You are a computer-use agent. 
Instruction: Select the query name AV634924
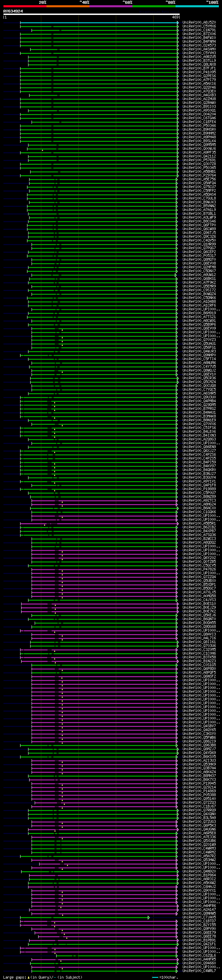pyautogui.click(x=13, y=11)
